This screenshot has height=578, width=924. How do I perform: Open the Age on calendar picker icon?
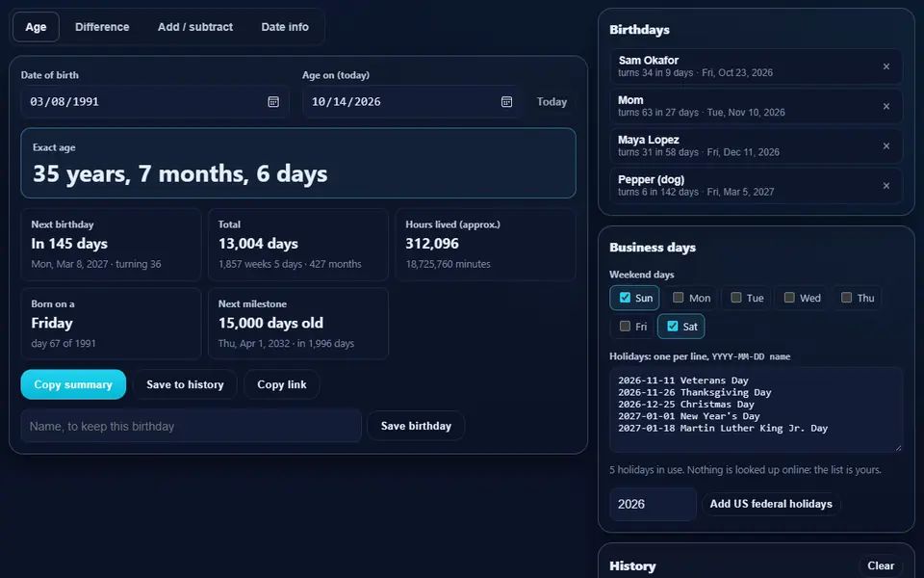click(x=506, y=101)
